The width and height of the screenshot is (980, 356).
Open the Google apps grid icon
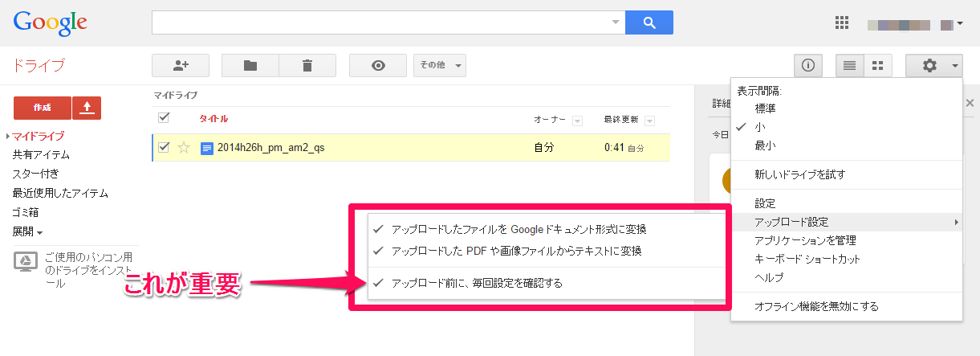point(842,23)
